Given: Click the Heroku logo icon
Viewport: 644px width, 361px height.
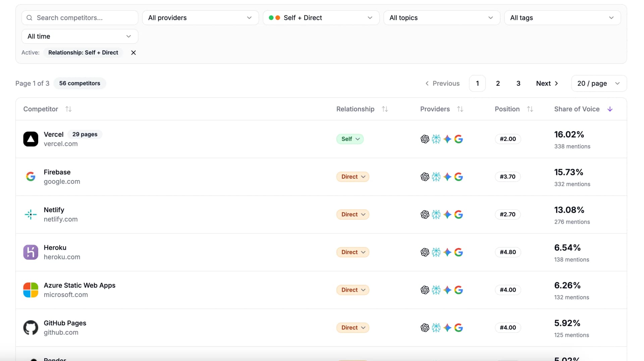Looking at the screenshot, I should [x=31, y=252].
